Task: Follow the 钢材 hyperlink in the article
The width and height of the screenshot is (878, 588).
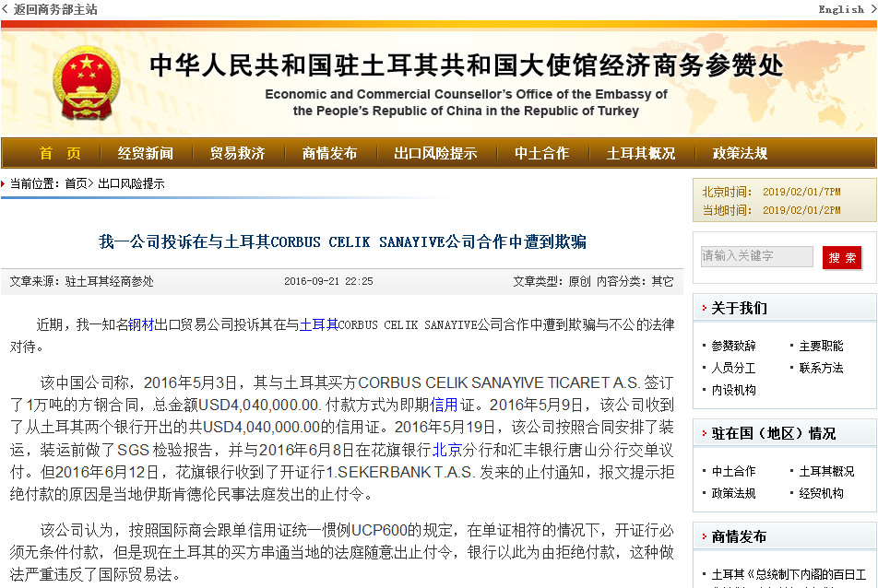Action: pyautogui.click(x=141, y=324)
